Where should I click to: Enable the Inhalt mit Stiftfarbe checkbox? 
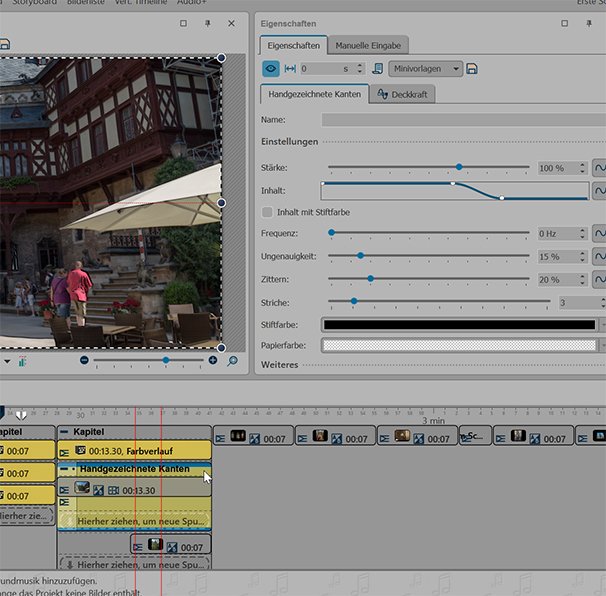tap(267, 212)
